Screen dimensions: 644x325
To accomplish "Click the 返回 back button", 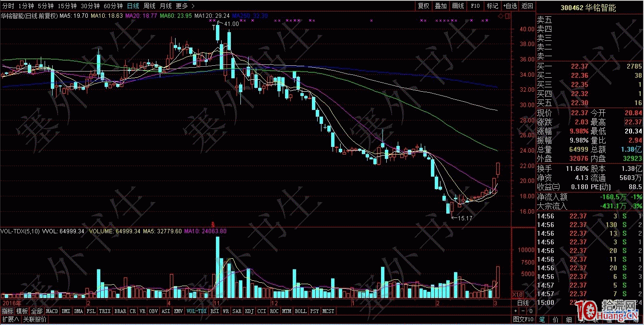I will [x=527, y=6].
